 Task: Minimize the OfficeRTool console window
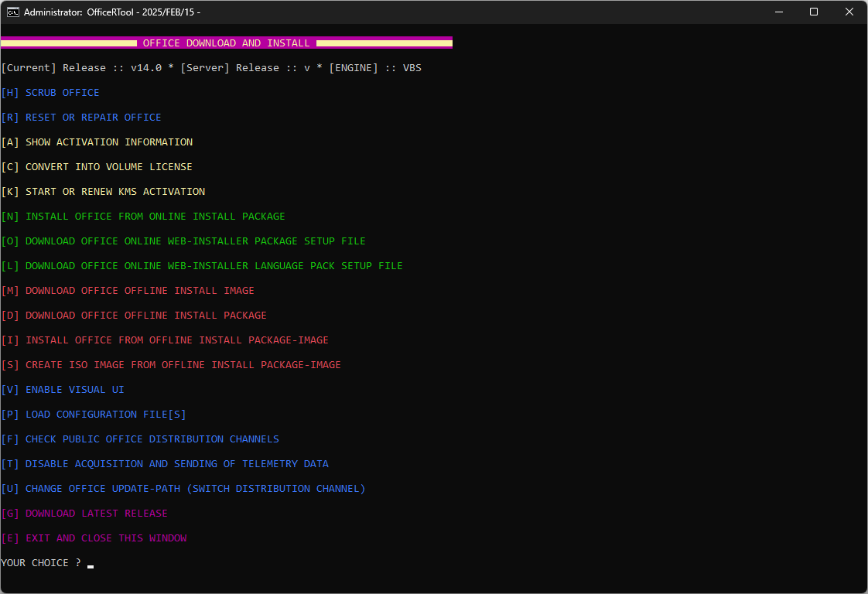[779, 12]
